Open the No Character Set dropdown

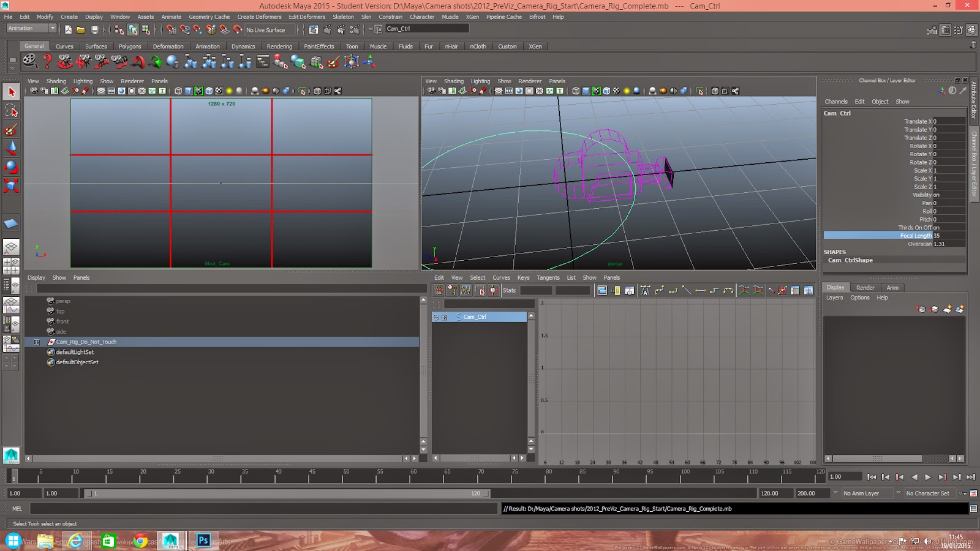pyautogui.click(x=927, y=493)
